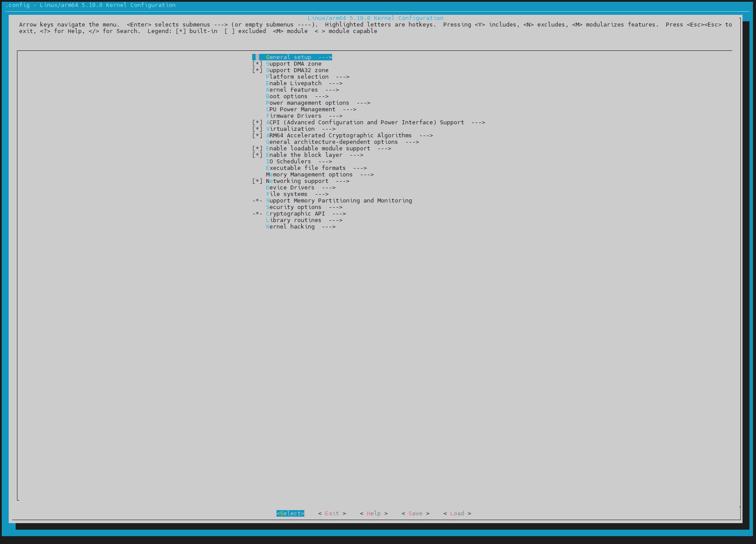Expand arrow next to ACPI Support
This screenshot has height=544, width=756.
(478, 123)
